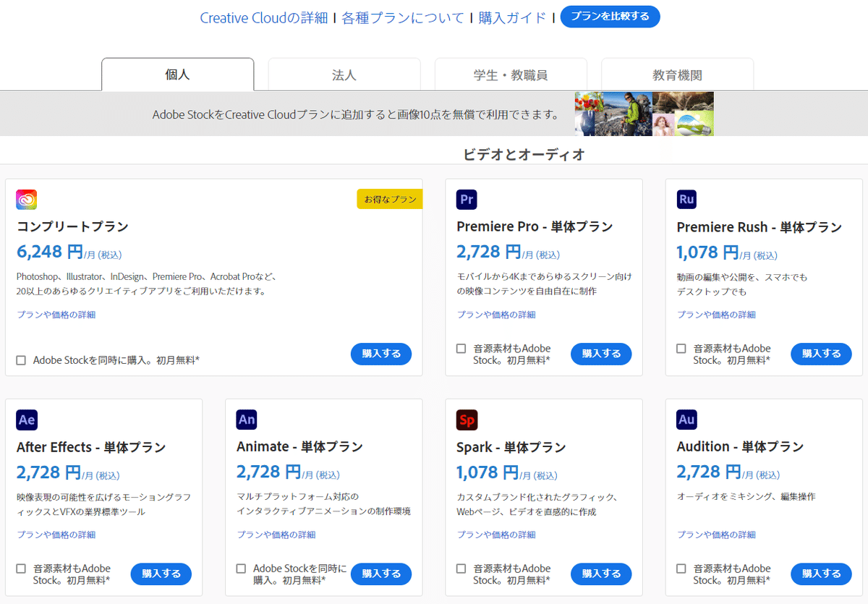The height and width of the screenshot is (604, 868).
Task: Open プランや価格の詳細 on Premiere Pro card
Action: 496,315
